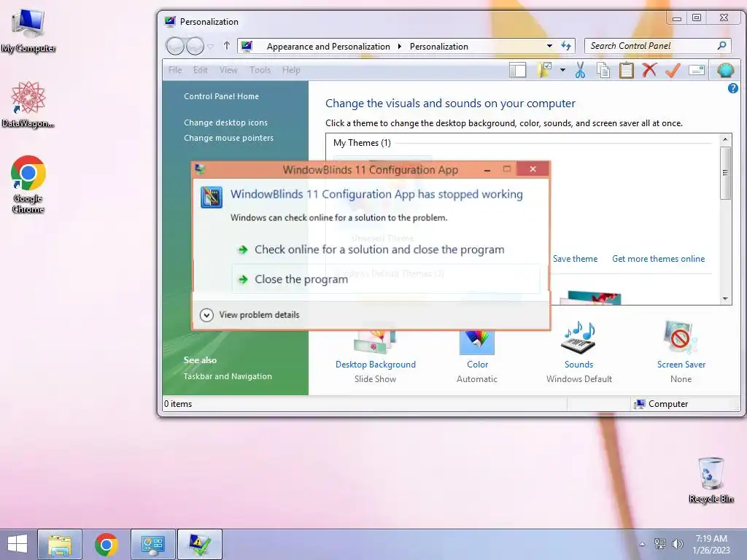Screen dimensions: 747x560
Task: Click the preview pane layout icon
Action: 517,71
